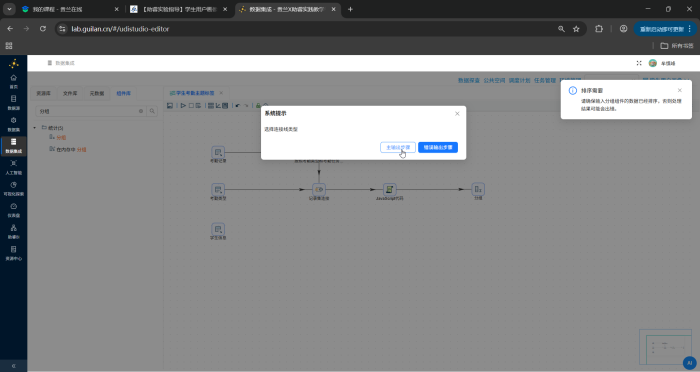700x372 pixels.
Task: Clear the component search field
Action: (141, 111)
